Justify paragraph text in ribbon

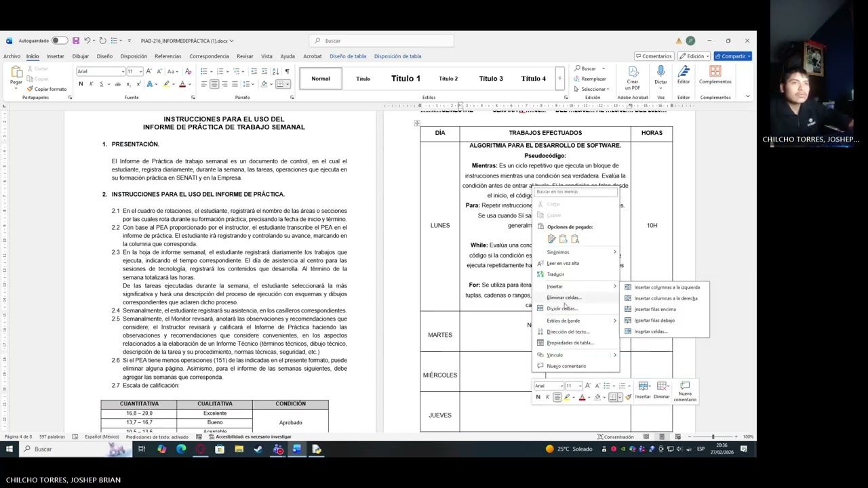(x=235, y=84)
